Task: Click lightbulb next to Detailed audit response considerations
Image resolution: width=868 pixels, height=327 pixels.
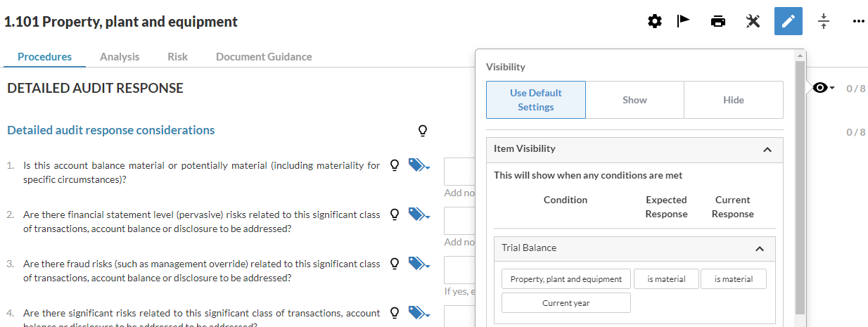Action: (423, 130)
